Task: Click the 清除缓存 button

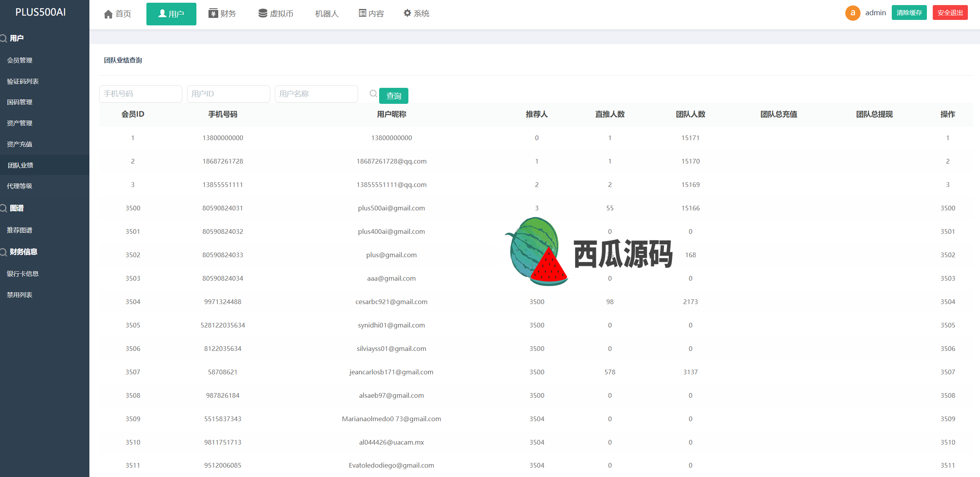Action: pos(909,12)
